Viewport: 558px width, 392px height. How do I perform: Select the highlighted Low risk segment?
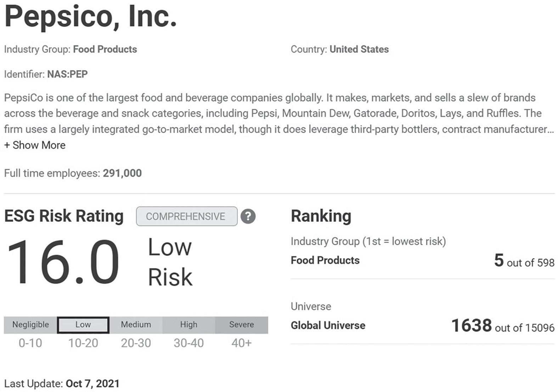click(83, 325)
